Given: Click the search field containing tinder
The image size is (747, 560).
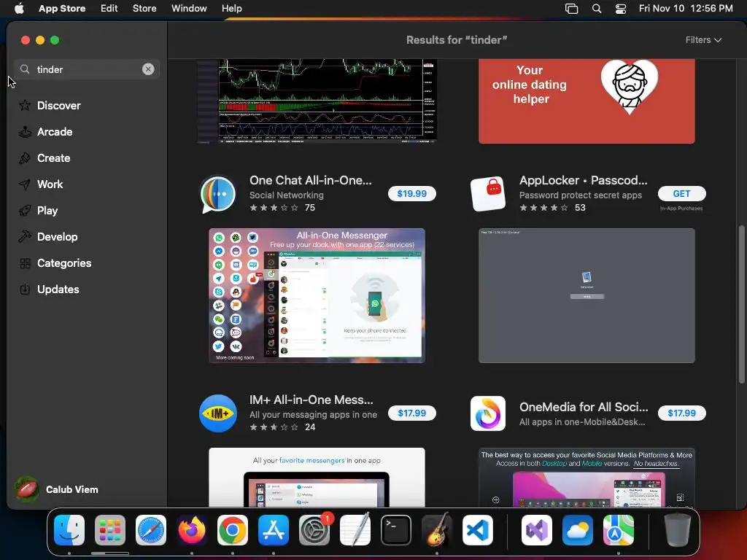Looking at the screenshot, I should coord(87,69).
